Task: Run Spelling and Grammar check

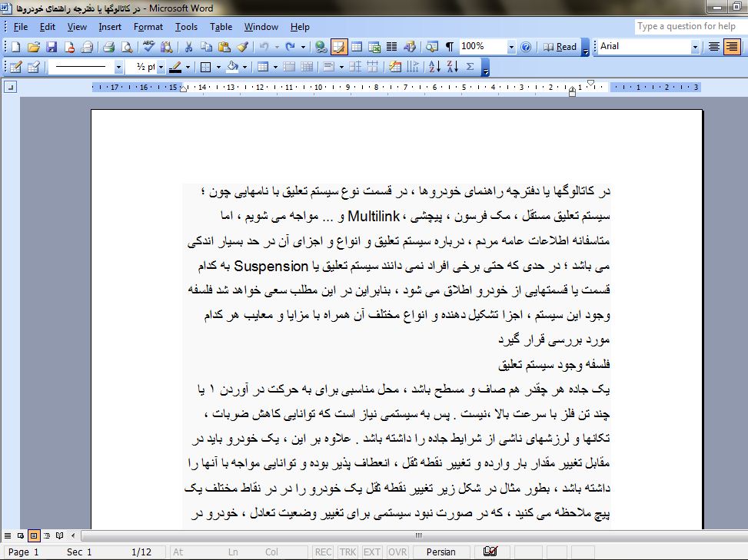Action: tap(149, 47)
